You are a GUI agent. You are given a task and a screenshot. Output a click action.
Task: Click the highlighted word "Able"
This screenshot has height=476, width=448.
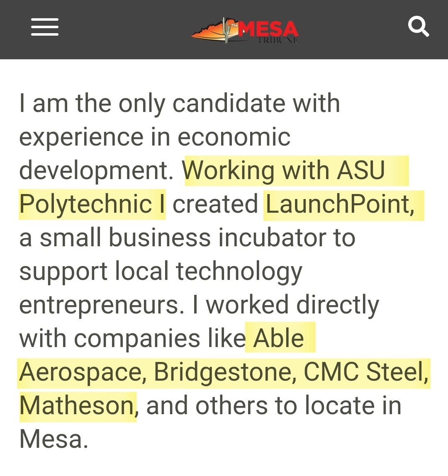(278, 338)
